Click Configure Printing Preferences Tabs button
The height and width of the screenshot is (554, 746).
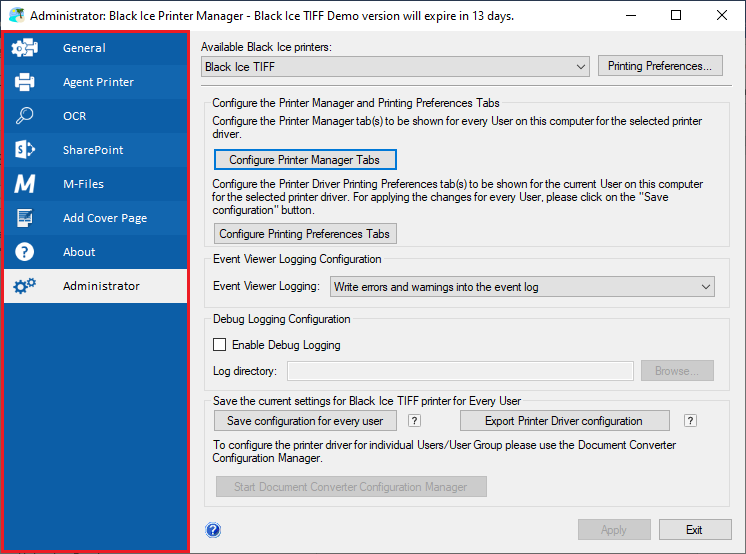[x=305, y=234]
